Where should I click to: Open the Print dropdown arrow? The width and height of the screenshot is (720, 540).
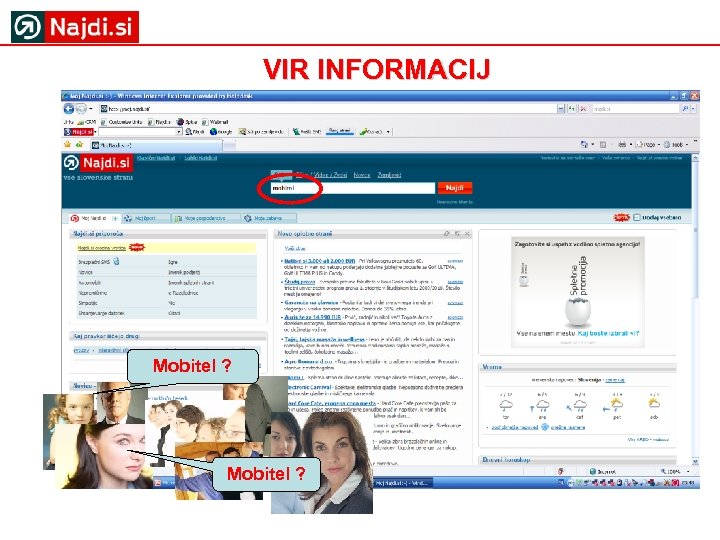[630, 145]
